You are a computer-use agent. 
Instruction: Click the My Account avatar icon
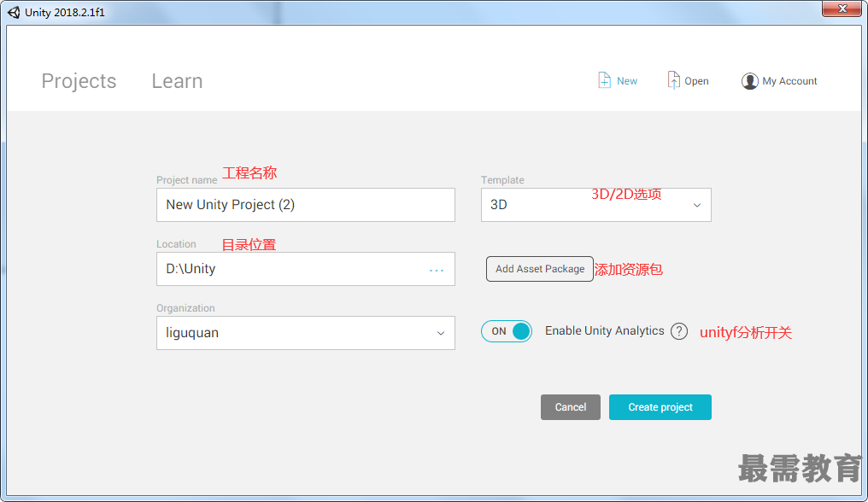tap(749, 81)
